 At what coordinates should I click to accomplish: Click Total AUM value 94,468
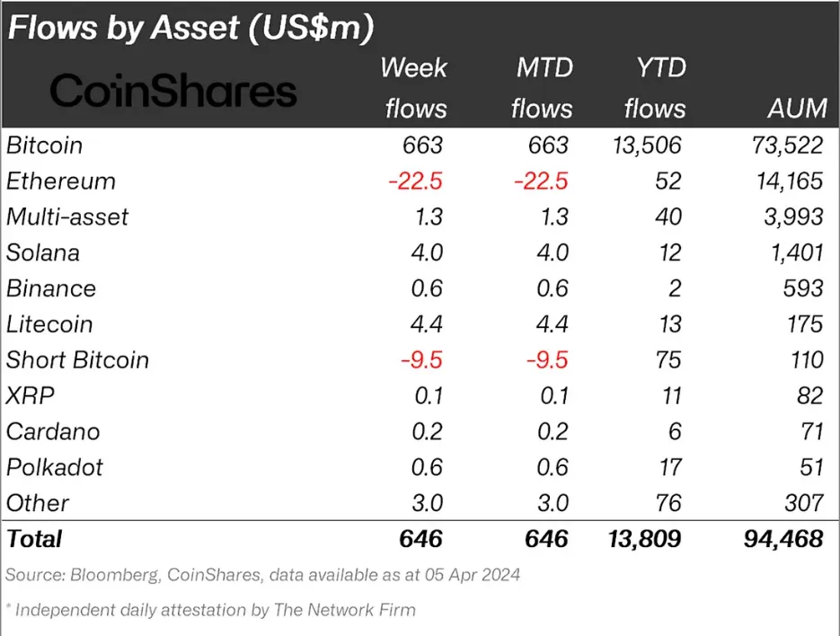[x=783, y=539]
